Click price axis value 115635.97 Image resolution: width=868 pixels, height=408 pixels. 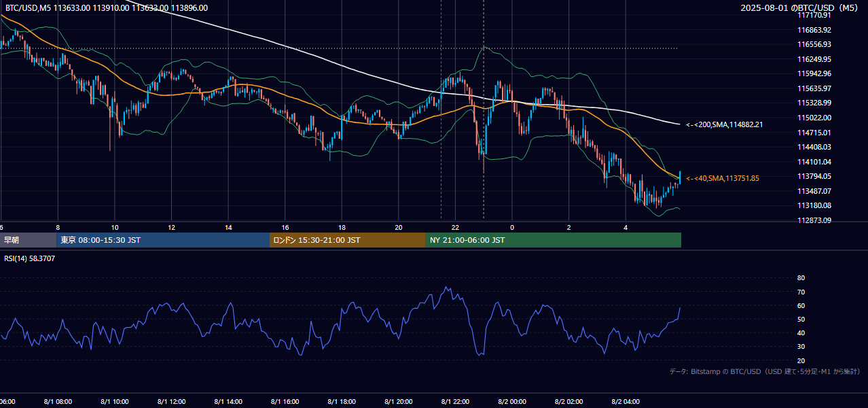click(x=814, y=88)
